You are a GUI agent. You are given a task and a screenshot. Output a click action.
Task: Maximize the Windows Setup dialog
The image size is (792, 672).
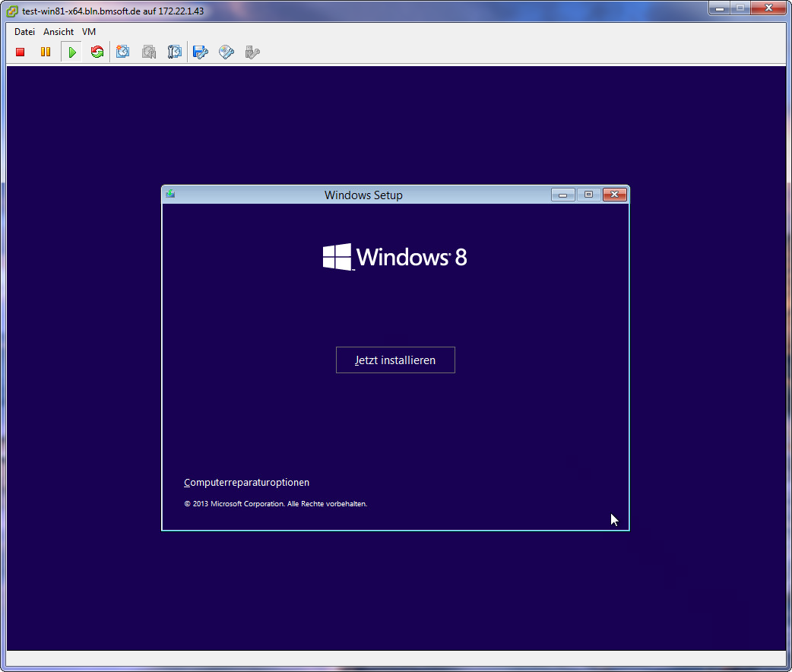click(588, 195)
